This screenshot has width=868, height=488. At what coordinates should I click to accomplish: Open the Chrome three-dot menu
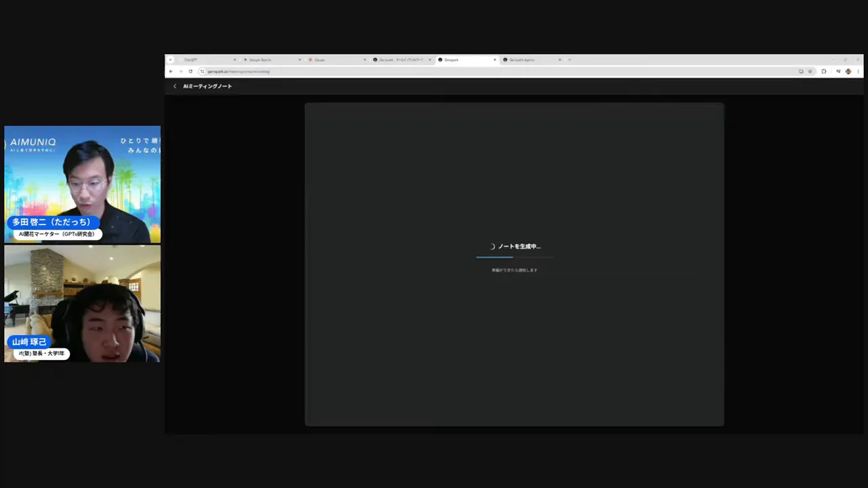click(x=859, y=71)
